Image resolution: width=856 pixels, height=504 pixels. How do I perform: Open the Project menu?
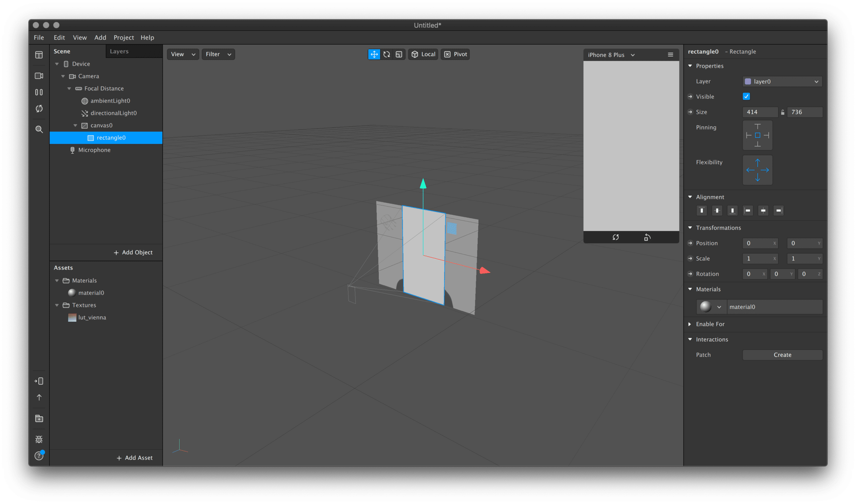point(124,37)
